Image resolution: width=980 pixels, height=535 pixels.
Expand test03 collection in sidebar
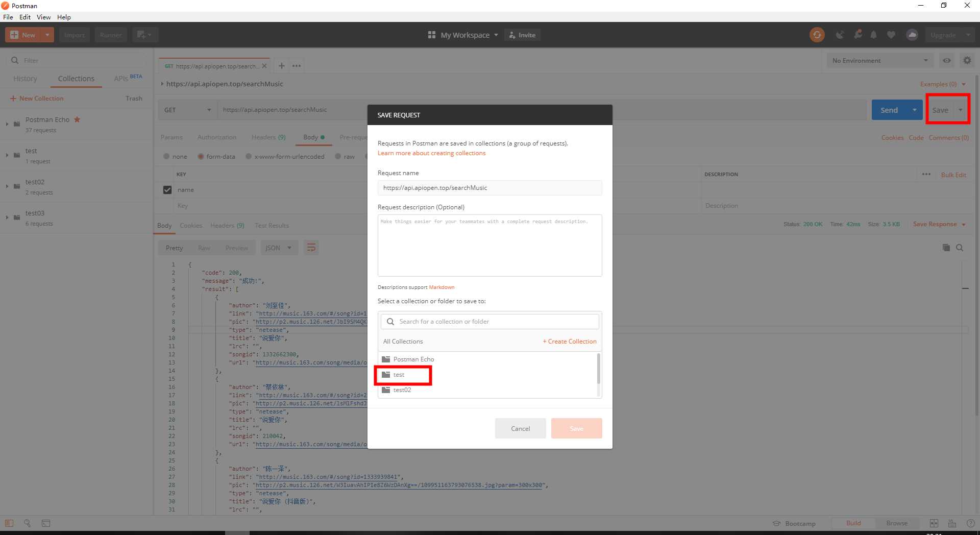pos(7,217)
